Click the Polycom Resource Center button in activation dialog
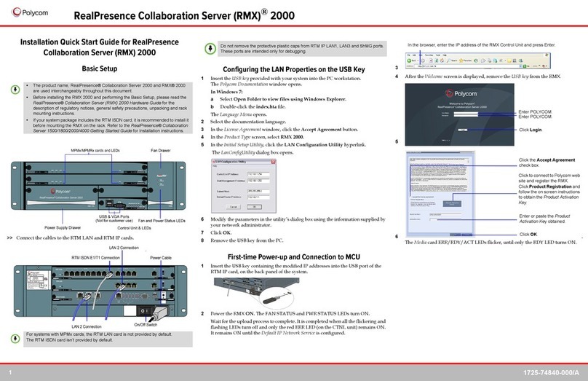588x381 pixels. 452,204
